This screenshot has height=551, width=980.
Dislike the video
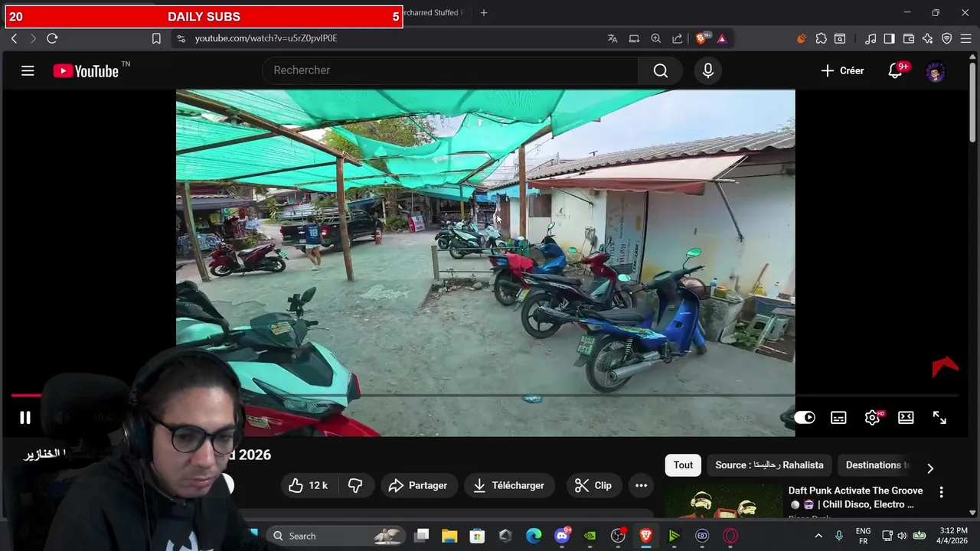[355, 485]
